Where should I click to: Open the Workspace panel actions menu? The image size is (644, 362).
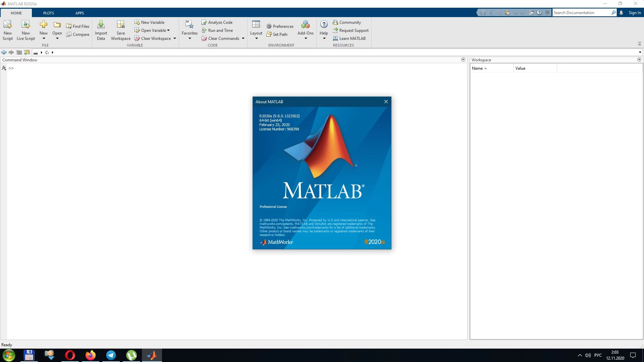pos(639,60)
